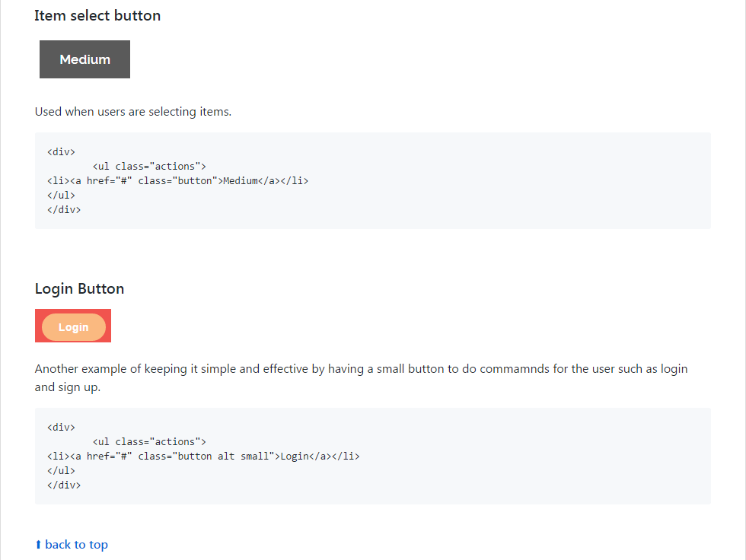The height and width of the screenshot is (560, 746).
Task: Click the ul class="actions" line in the Login code block
Action: pyautogui.click(x=149, y=441)
